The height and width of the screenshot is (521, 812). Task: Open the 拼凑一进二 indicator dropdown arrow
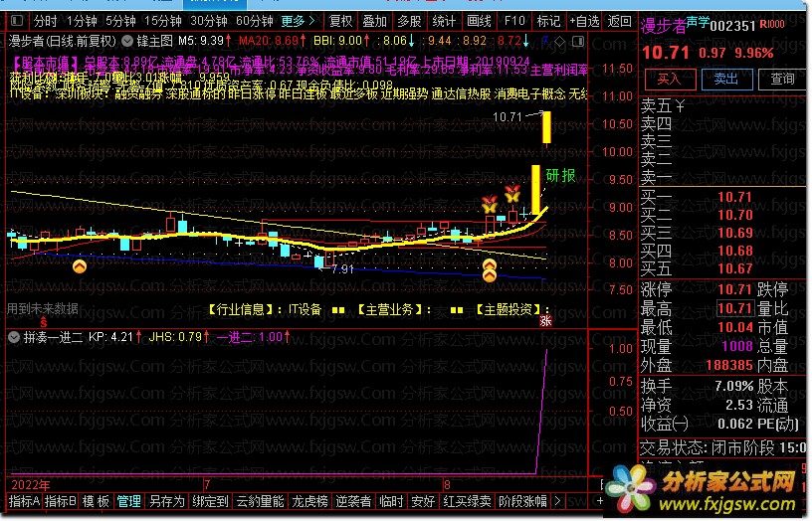pyautogui.click(x=15, y=337)
